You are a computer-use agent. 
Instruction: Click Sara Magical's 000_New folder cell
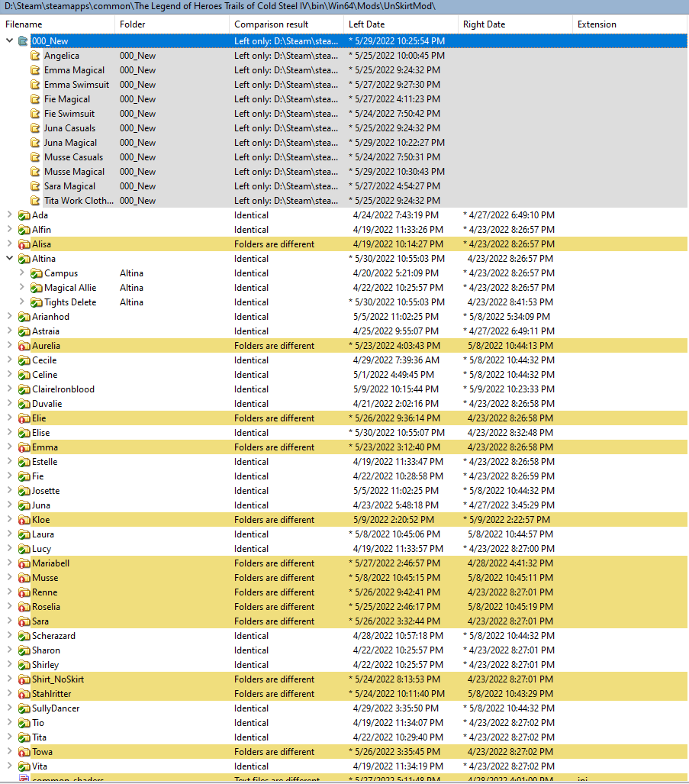pyautogui.click(x=138, y=186)
